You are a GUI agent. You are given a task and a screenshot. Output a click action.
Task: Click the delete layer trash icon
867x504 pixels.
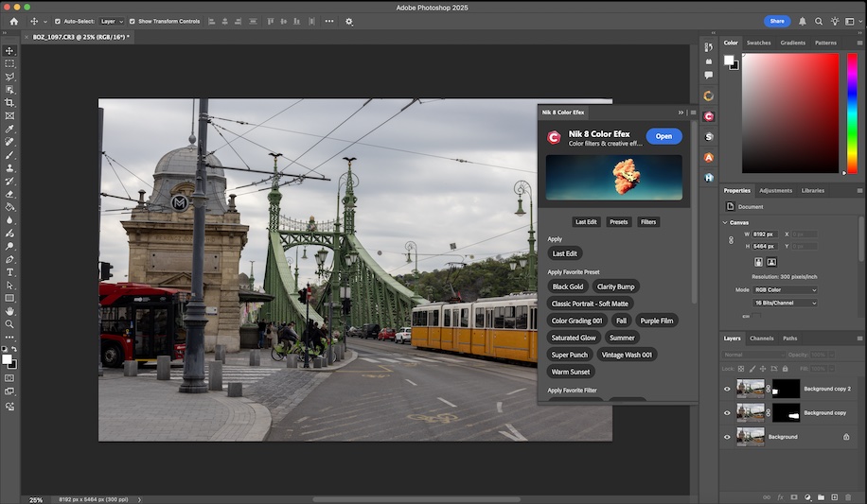pos(850,496)
